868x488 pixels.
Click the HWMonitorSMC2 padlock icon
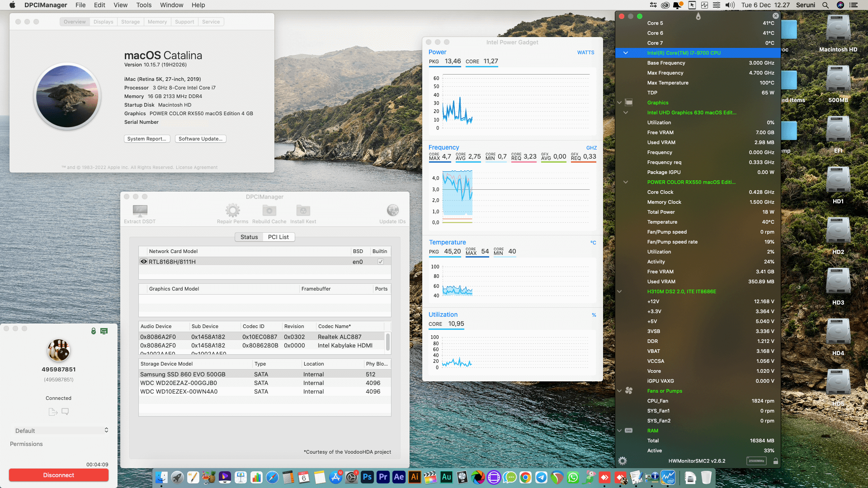coord(776,461)
